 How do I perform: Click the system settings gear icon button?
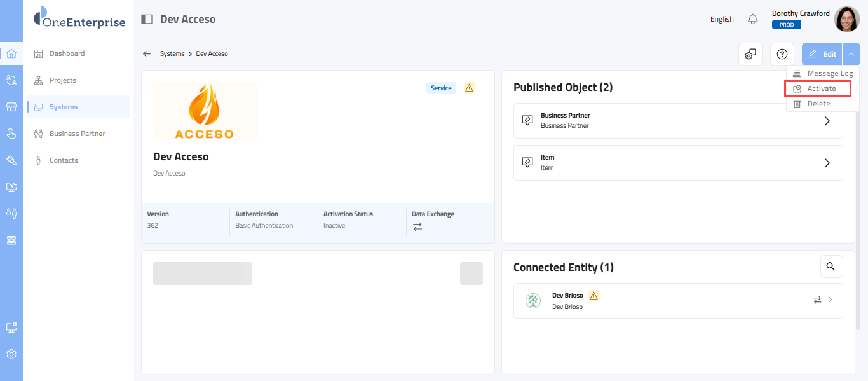coord(750,54)
